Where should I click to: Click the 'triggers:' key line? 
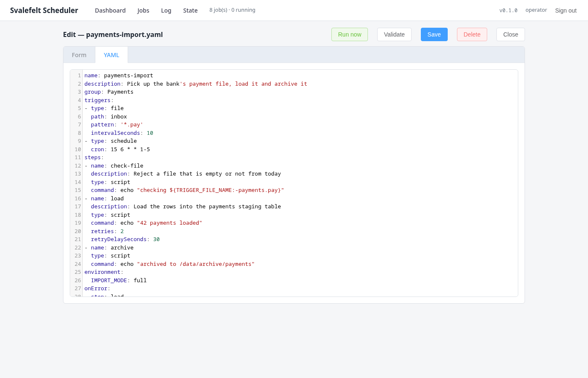point(99,100)
